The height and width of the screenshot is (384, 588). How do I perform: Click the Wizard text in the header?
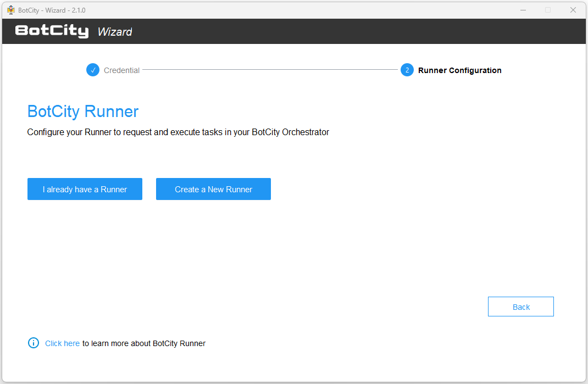pos(115,32)
